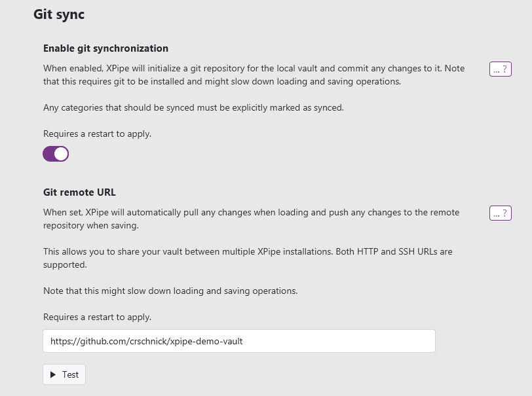The image size is (532, 396).
Task: Click the "Git sync" section heading
Action: tap(59, 14)
